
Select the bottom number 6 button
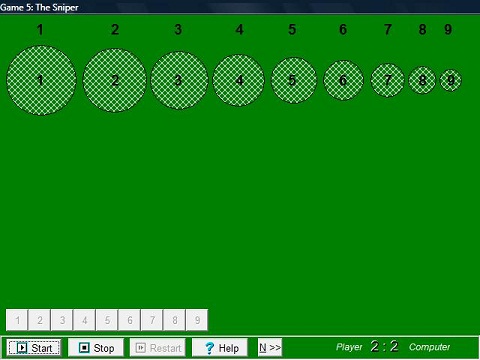tap(129, 320)
